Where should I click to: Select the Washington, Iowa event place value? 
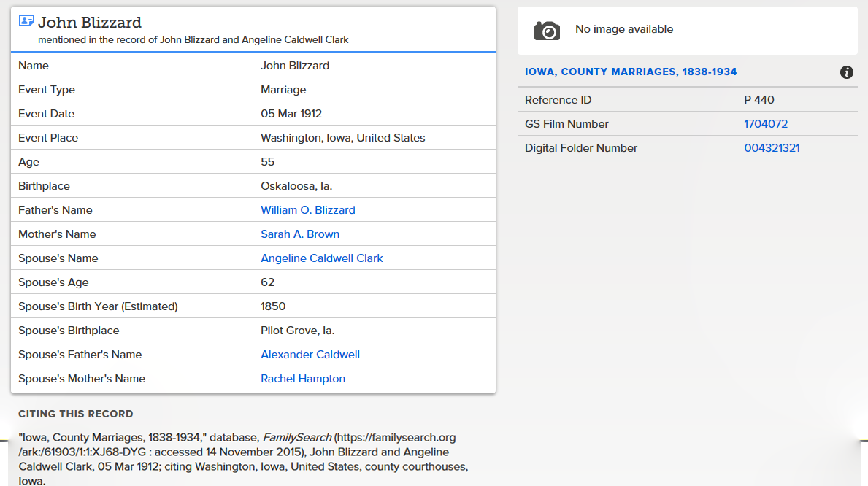click(342, 138)
